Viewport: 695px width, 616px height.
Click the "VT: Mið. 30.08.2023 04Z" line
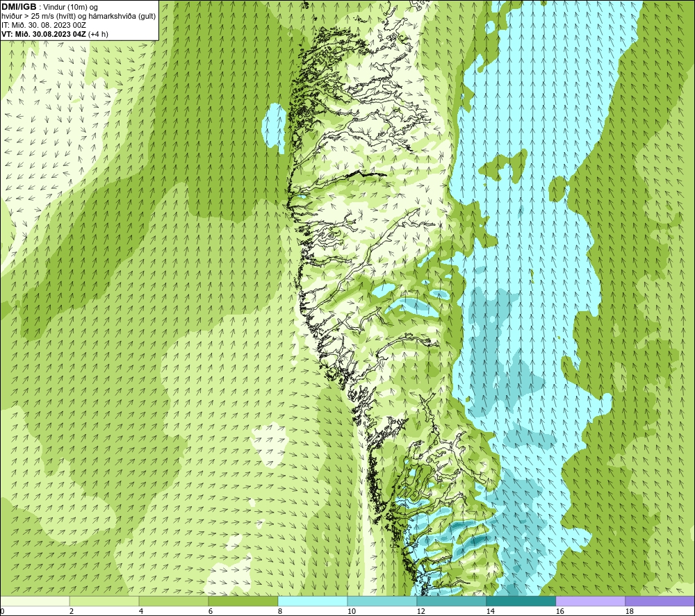54,34
